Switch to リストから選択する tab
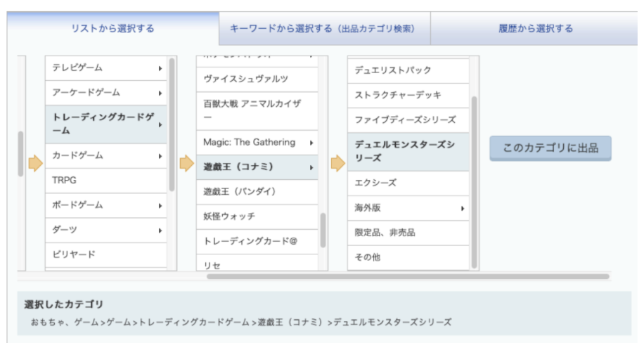Screen dimensions: 644x343 112,29
